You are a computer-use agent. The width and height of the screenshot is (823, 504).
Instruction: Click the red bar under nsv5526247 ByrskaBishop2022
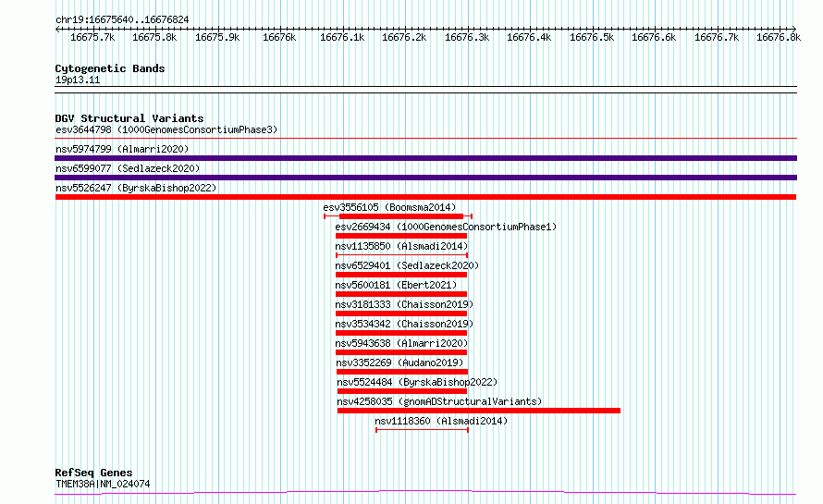(x=425, y=197)
